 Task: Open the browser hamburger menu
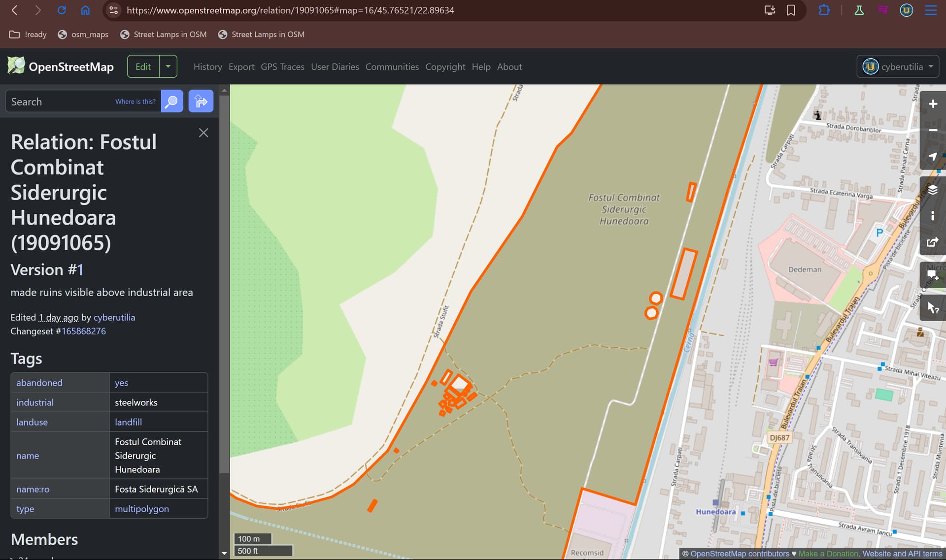click(x=930, y=10)
